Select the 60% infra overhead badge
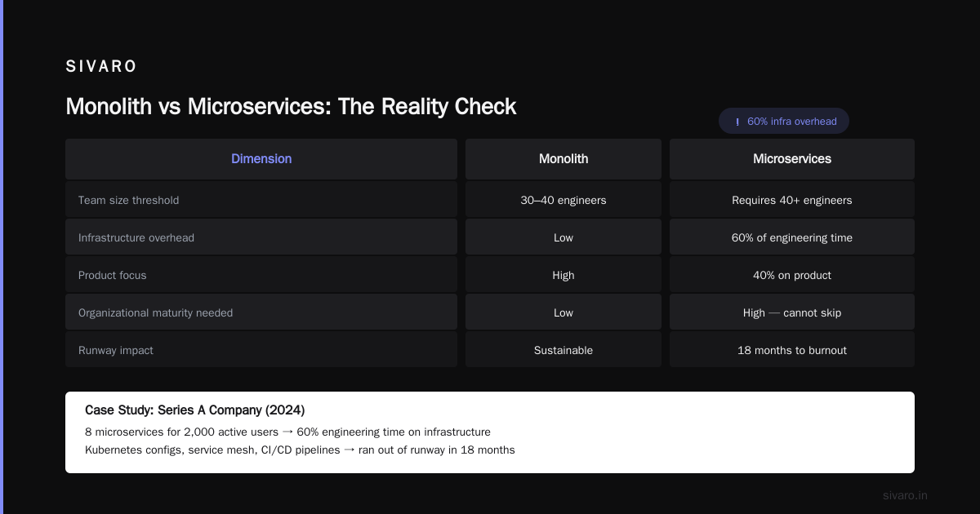 point(784,121)
